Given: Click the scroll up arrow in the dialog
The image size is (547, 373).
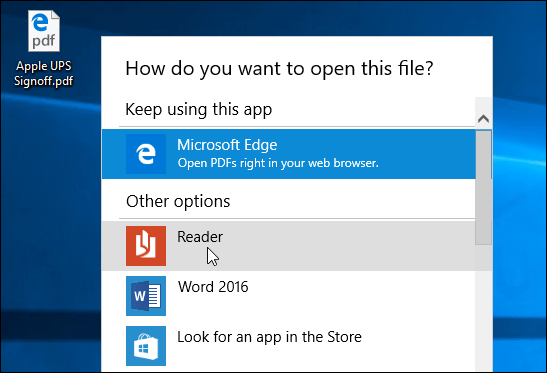Looking at the screenshot, I should [x=484, y=119].
